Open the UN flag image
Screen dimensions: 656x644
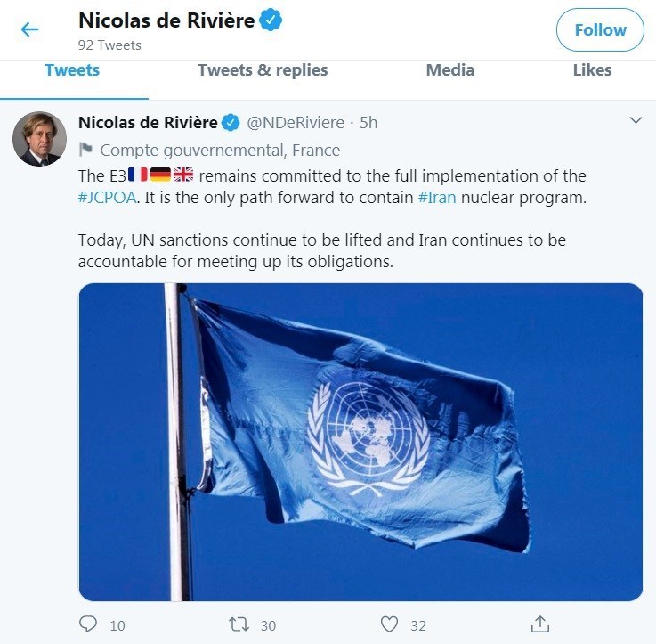click(360, 442)
